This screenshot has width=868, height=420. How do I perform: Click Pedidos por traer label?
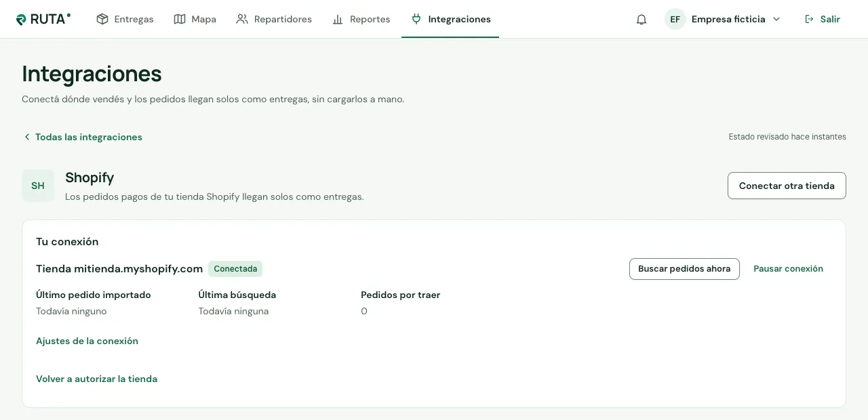tap(401, 295)
